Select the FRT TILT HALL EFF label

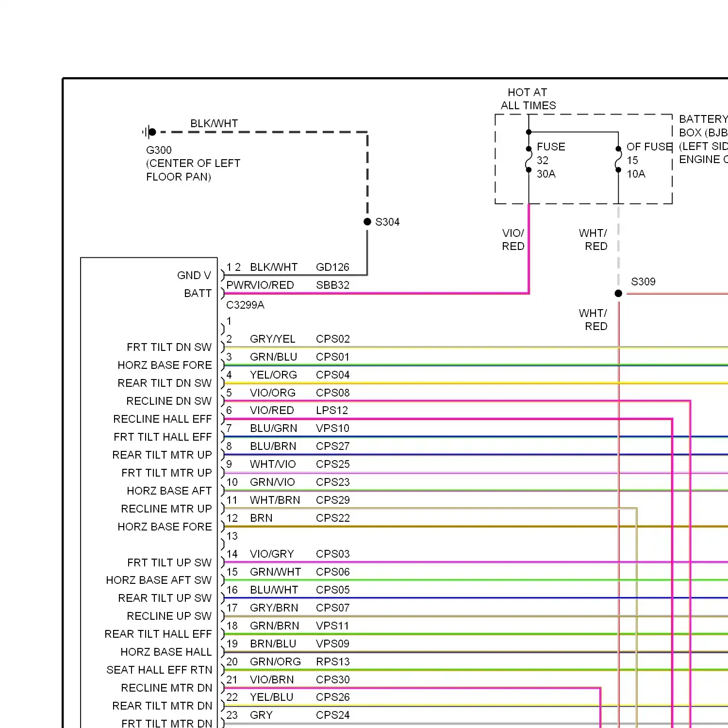(163, 437)
